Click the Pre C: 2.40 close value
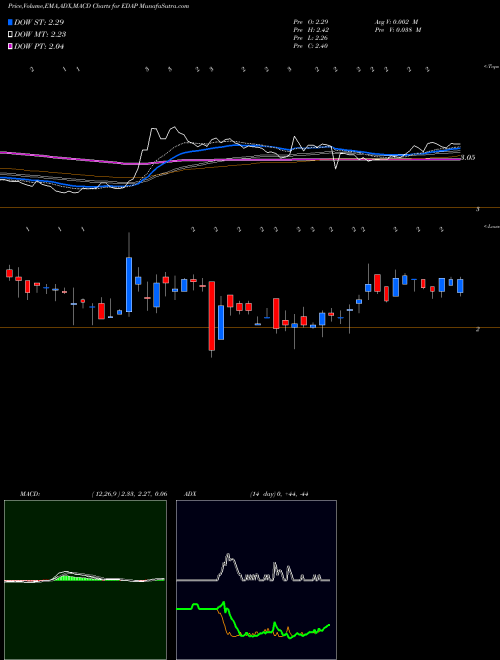The height and width of the screenshot is (660, 500). [x=311, y=46]
